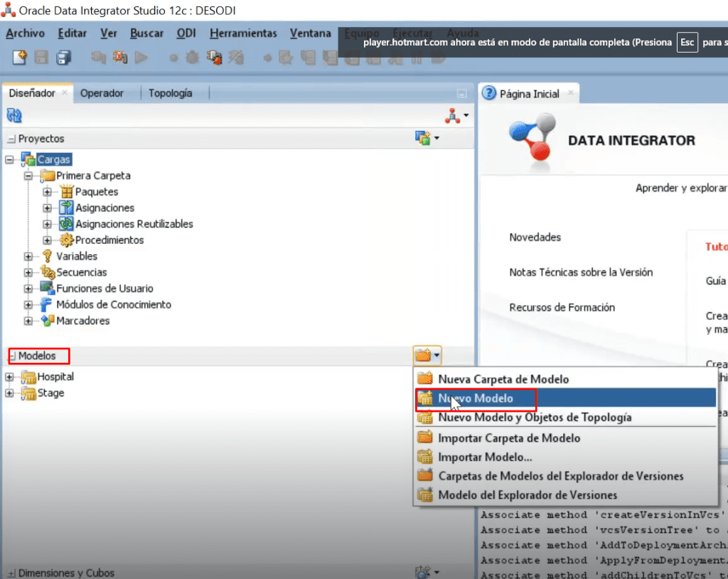
Task: Click the Save toolbar icon
Action: (x=41, y=58)
